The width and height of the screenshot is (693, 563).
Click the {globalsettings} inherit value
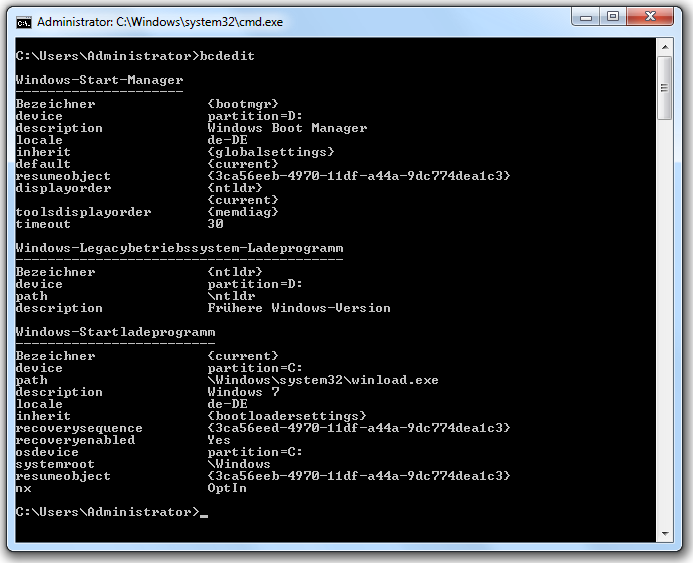[x=270, y=152]
